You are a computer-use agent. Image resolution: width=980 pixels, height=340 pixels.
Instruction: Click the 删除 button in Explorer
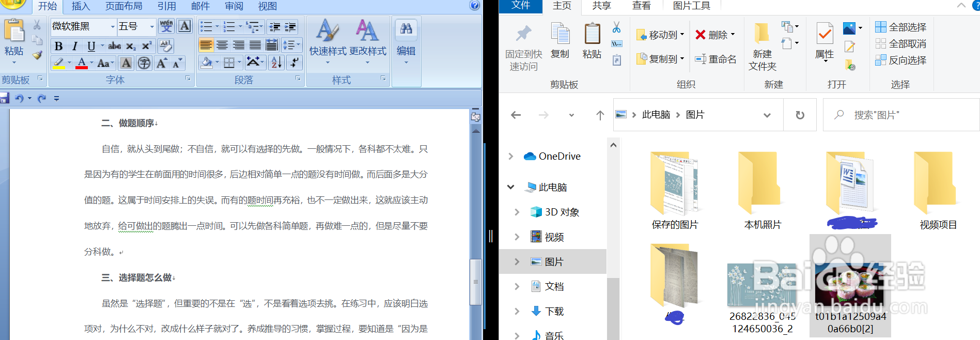click(715, 35)
